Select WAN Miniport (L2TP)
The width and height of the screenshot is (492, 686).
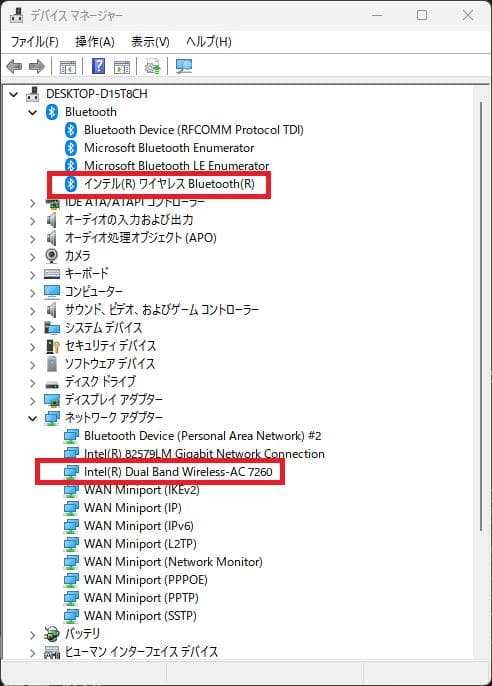(140, 544)
